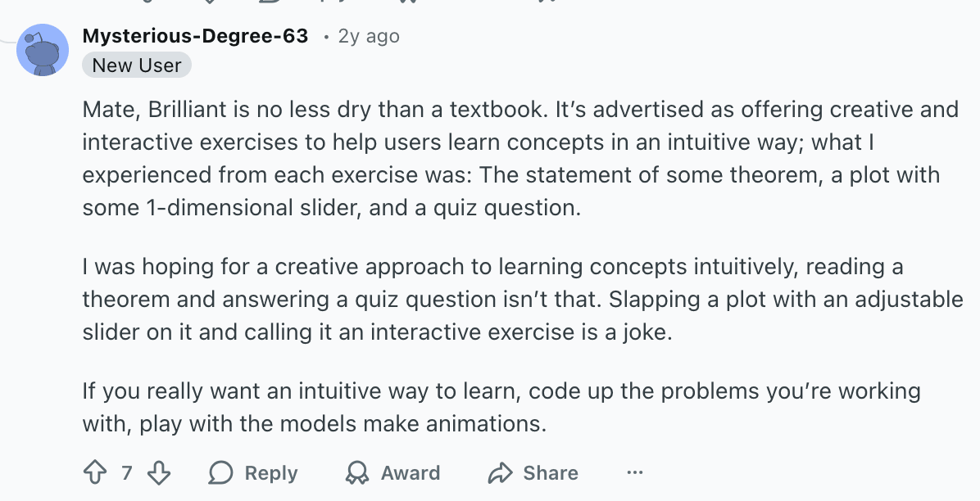Open Mysterious-Degree-63's profile

click(195, 36)
